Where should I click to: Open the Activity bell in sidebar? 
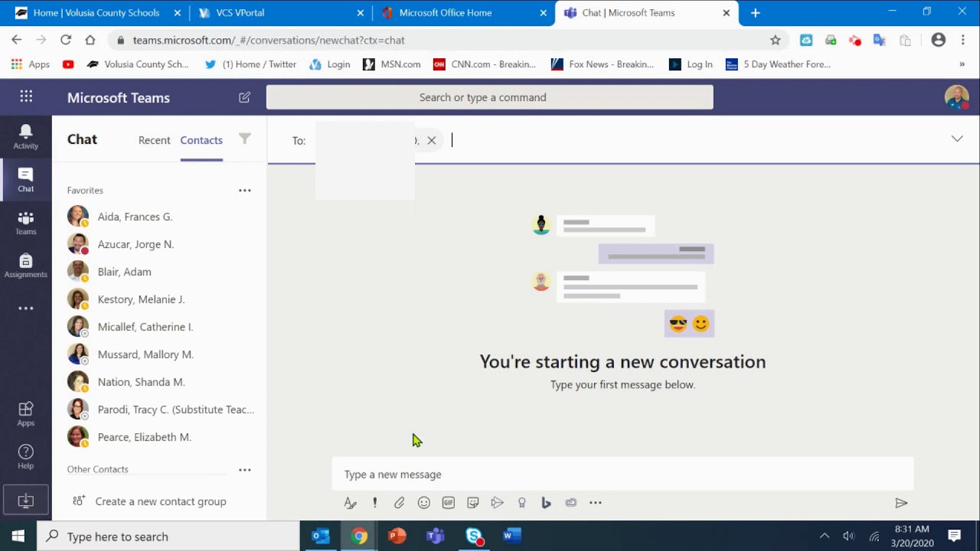25,137
